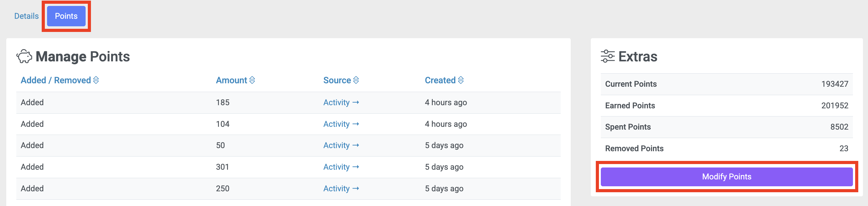Click sort arrows beside Amount header
868x206 pixels.
tap(252, 80)
